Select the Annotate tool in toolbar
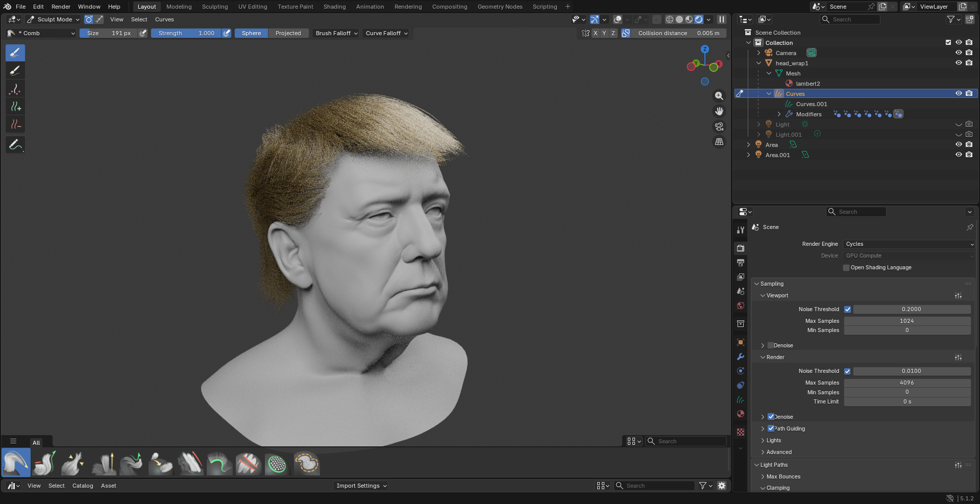The image size is (980, 504). (x=15, y=145)
